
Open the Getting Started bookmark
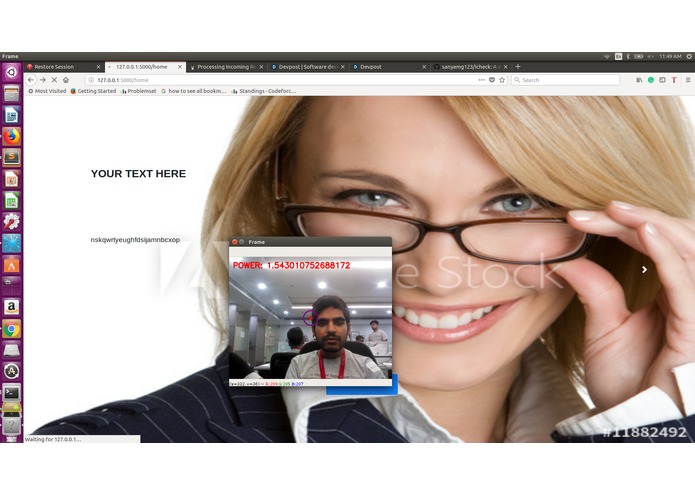[93, 91]
